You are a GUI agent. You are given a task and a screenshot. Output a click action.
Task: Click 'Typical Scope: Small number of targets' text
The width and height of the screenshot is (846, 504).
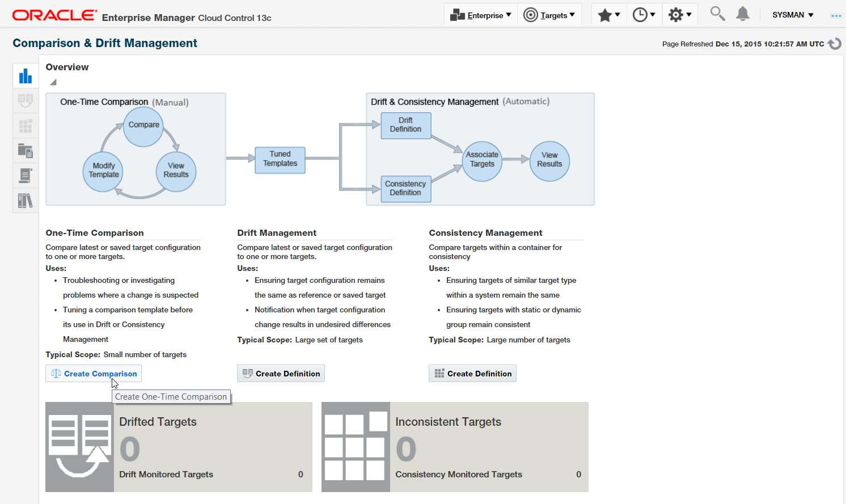116,355
